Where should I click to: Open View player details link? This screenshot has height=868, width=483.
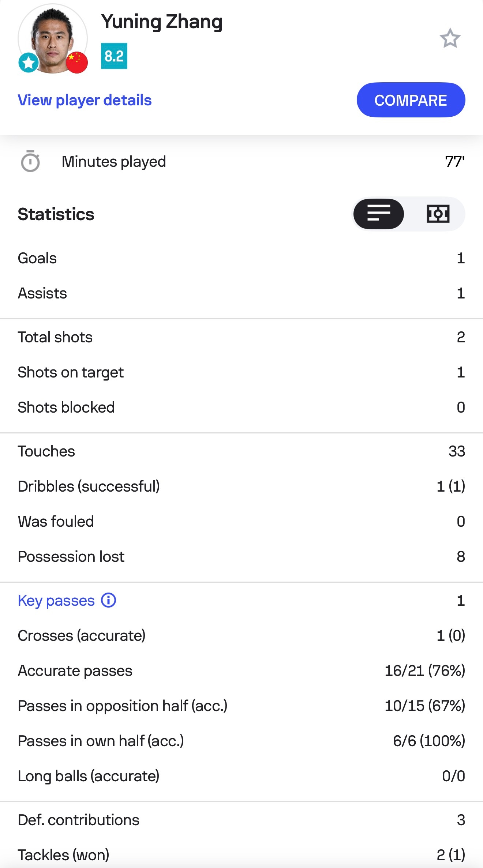coord(85,100)
